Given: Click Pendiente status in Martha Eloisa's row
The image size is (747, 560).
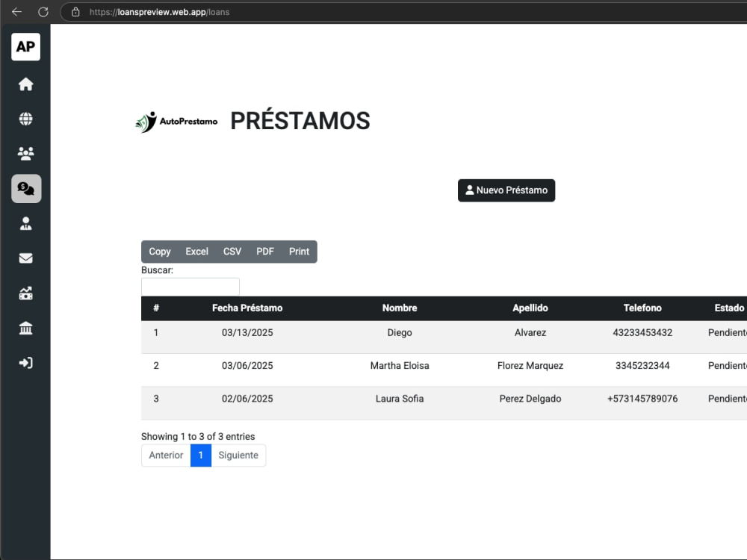Looking at the screenshot, I should coord(728,366).
